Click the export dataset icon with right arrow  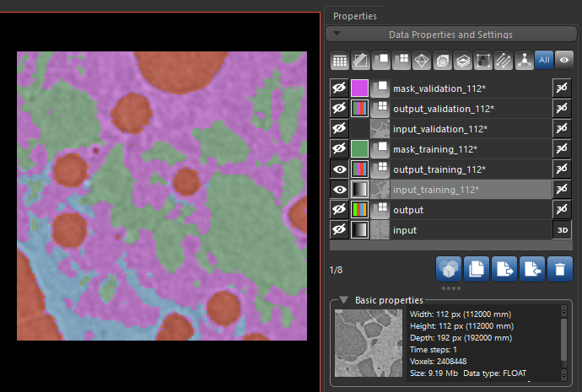coord(504,270)
